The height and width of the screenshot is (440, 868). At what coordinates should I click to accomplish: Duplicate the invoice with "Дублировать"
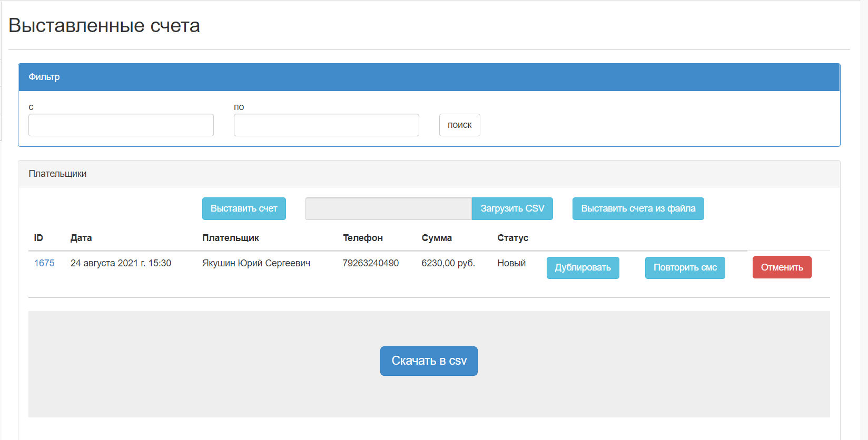click(583, 268)
